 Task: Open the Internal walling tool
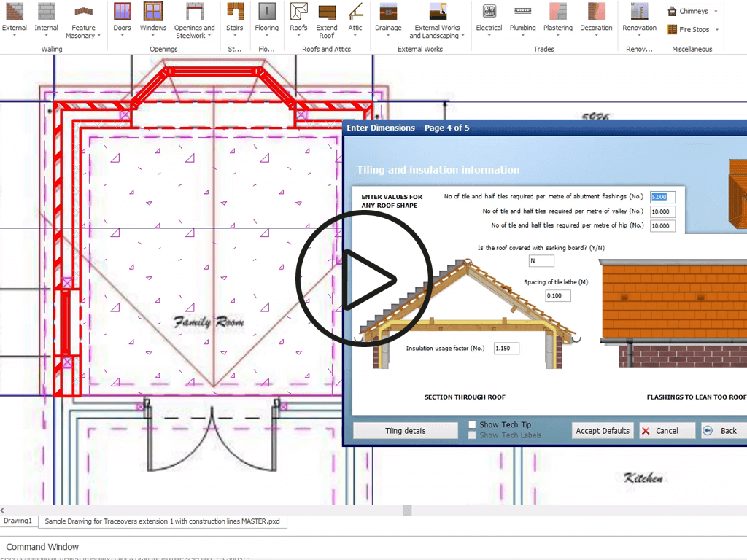46,18
